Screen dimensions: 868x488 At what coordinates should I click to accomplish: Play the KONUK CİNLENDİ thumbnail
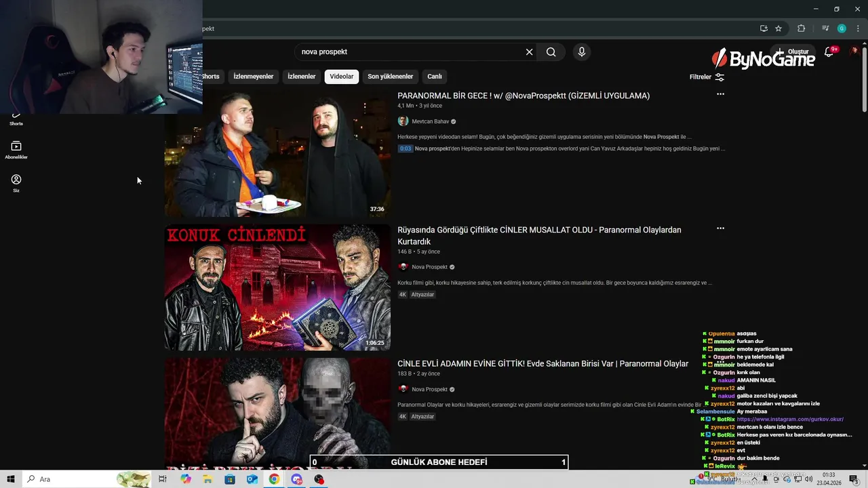pos(277,287)
